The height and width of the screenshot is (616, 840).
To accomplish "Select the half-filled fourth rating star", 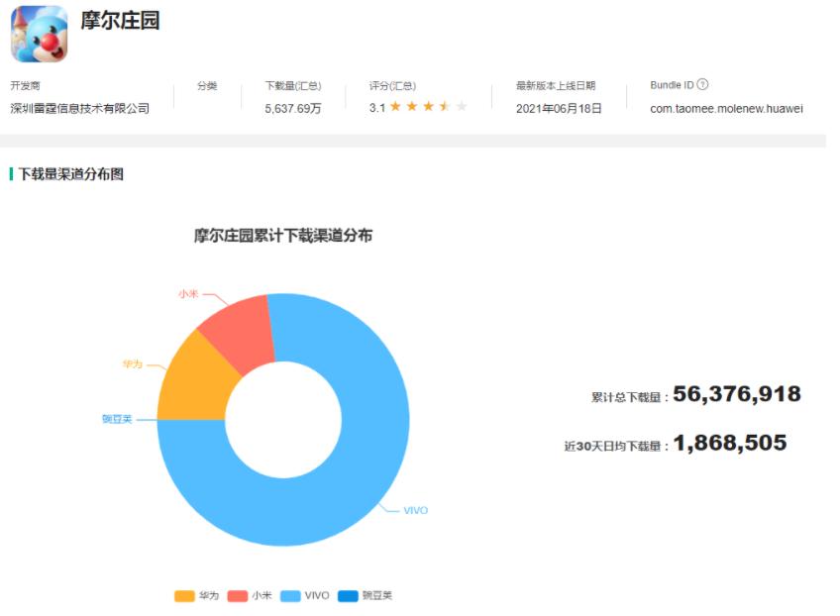I will 445,105.
